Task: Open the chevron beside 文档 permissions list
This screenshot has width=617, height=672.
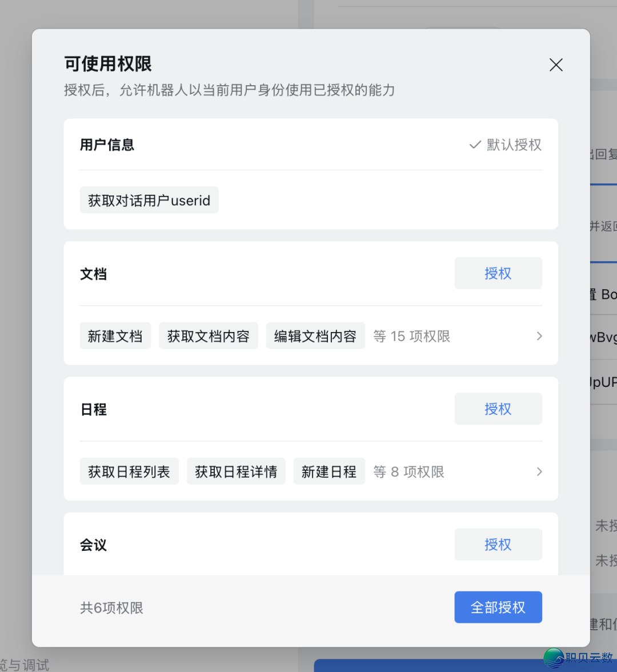Action: coord(538,336)
